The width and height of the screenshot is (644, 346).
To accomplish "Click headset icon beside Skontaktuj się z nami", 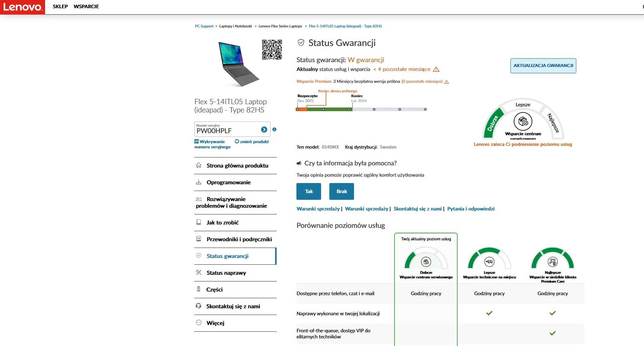I will (198, 306).
